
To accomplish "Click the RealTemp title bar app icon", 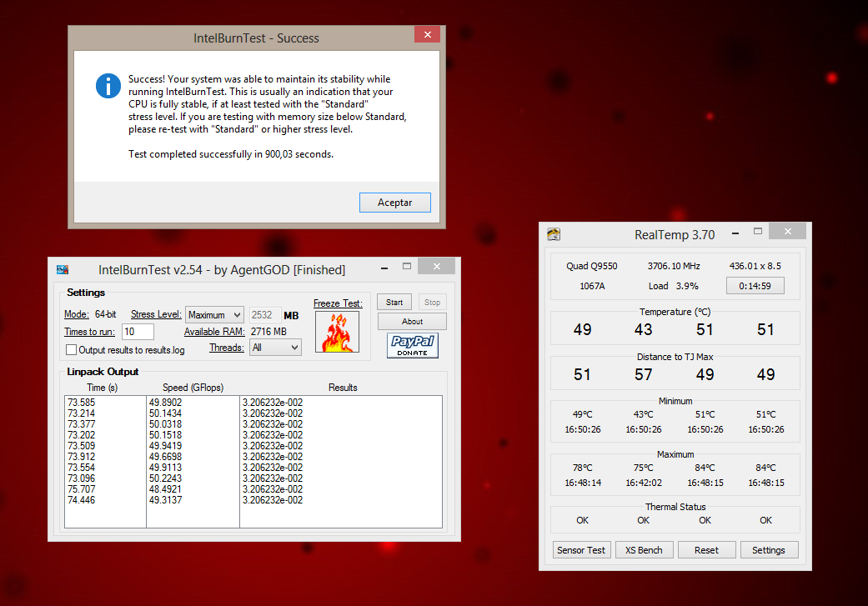I will (x=554, y=235).
